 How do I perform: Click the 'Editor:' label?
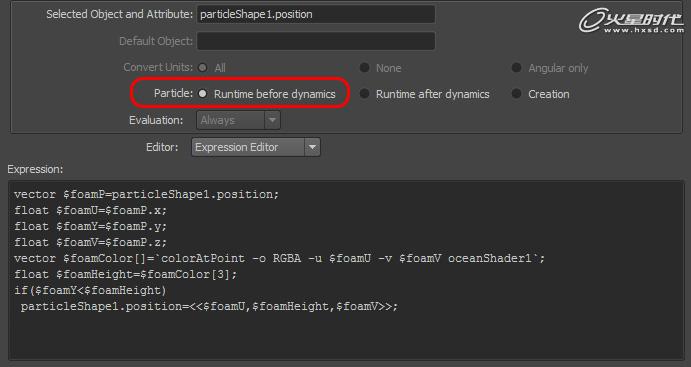[x=162, y=147]
